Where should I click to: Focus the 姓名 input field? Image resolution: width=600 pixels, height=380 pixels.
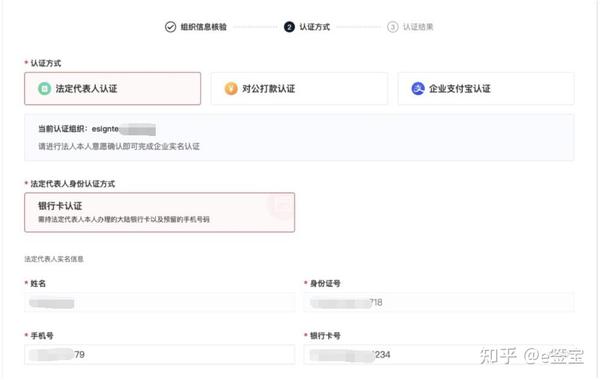(x=160, y=303)
